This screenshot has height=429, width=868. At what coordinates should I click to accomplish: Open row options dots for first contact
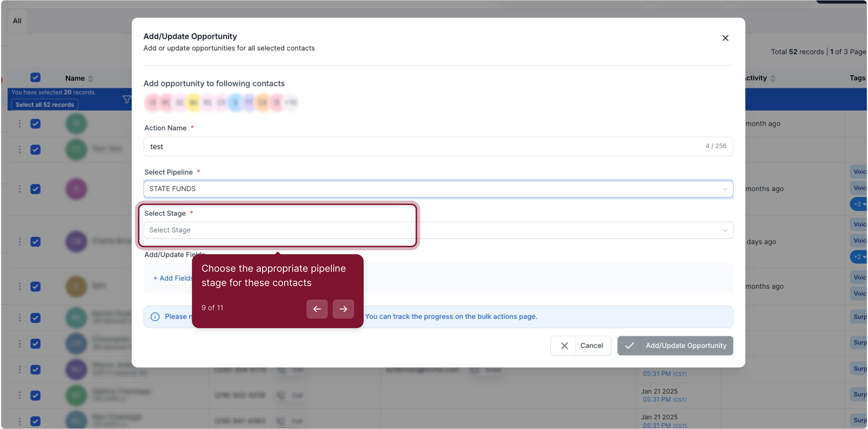19,124
